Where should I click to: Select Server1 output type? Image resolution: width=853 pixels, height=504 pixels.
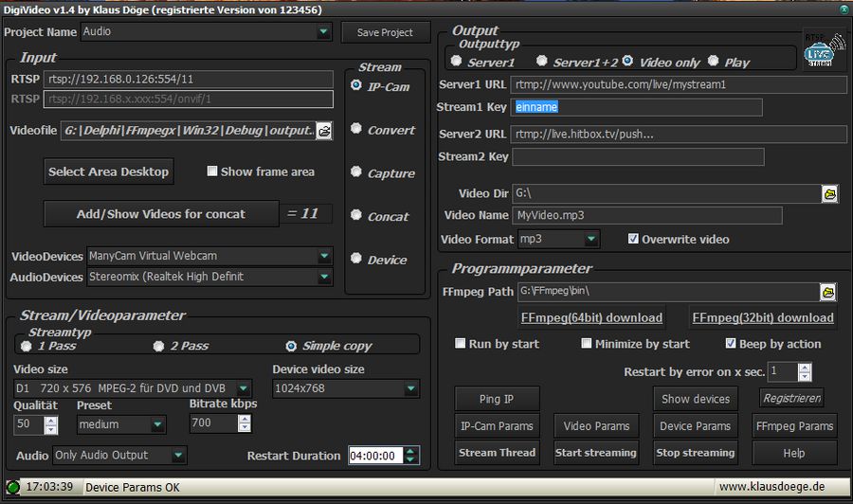point(457,62)
